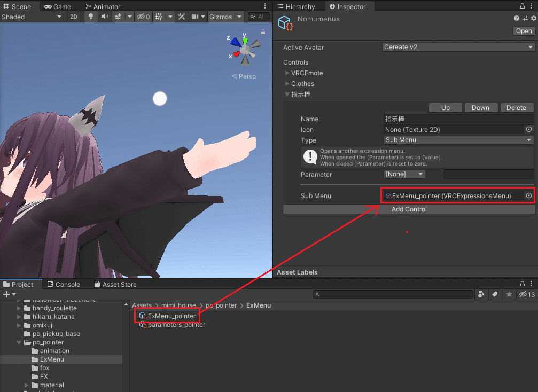Switch to the Game tab
Image resolution: width=538 pixels, height=392 pixels.
(58, 6)
